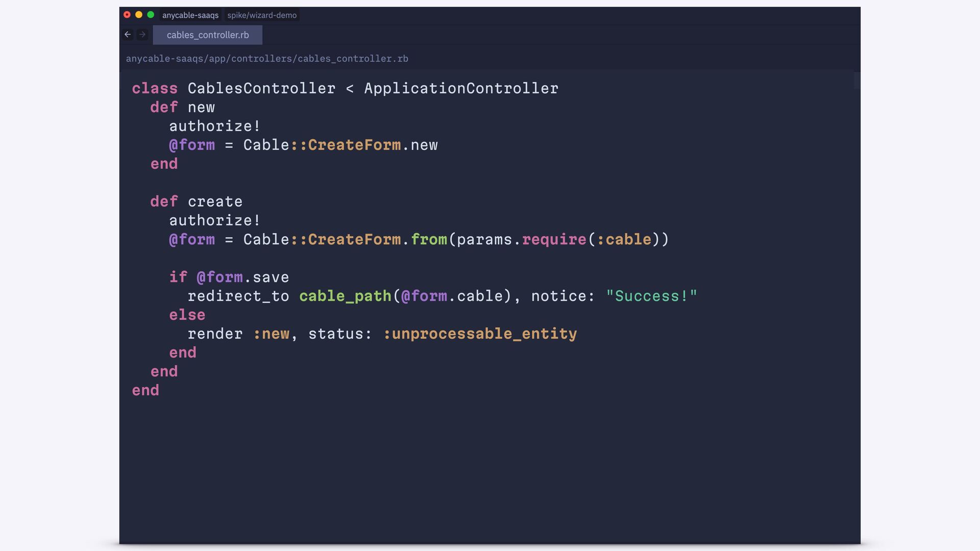Click the editor's vertical scrollbar thumb
The image size is (980, 551).
tap(857, 81)
